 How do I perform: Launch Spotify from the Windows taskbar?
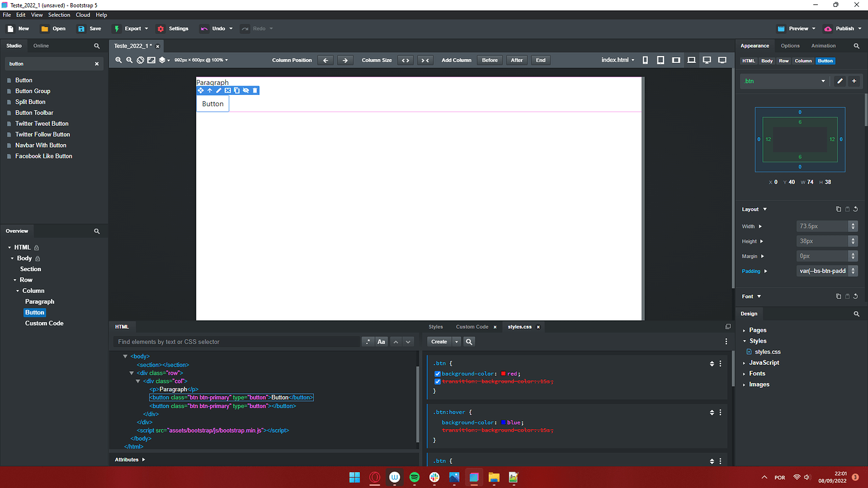click(415, 478)
